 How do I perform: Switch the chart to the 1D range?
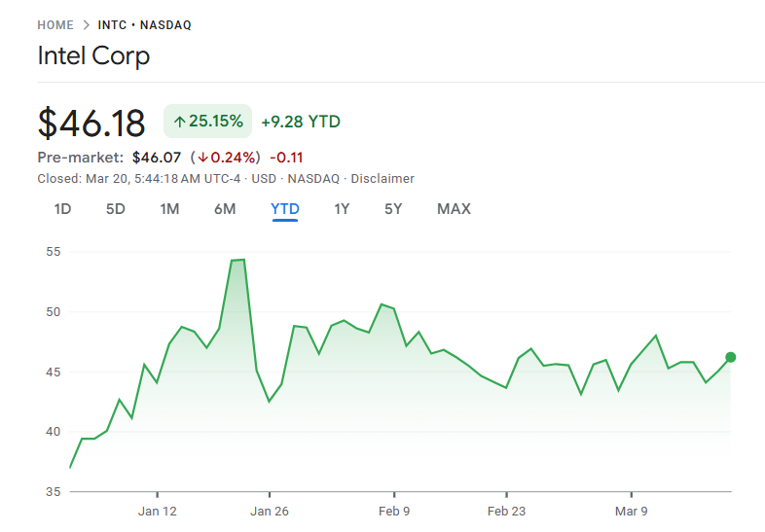62,209
